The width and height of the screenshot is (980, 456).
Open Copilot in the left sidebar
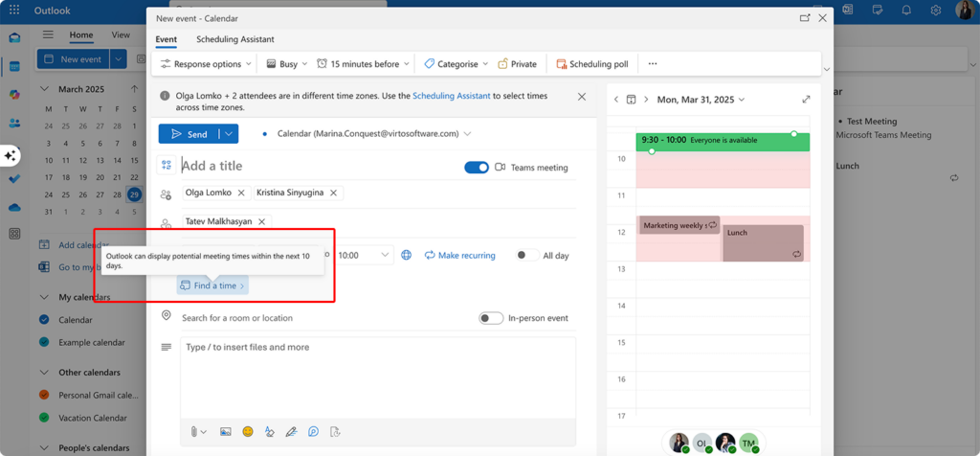click(x=14, y=95)
